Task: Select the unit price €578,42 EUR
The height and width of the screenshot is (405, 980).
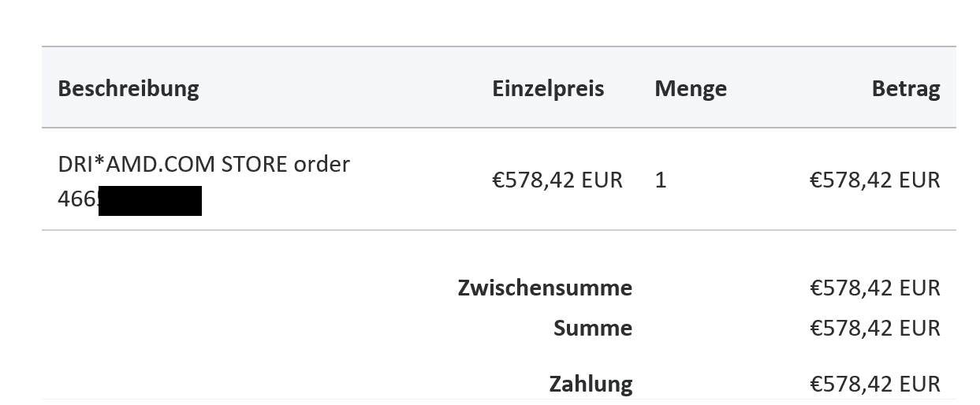Action: click(557, 180)
